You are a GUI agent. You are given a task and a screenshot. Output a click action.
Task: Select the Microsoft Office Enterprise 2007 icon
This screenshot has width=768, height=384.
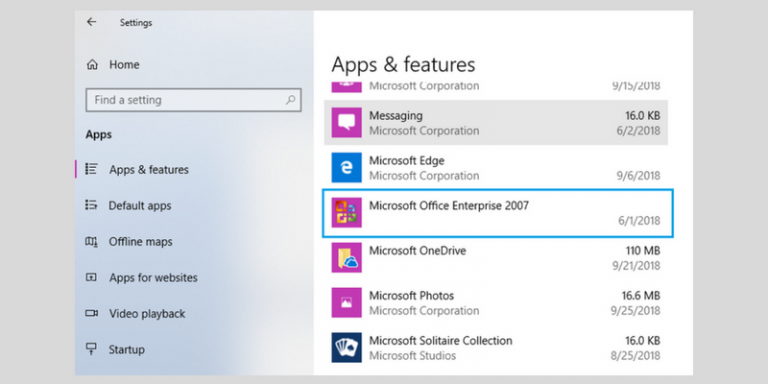346,213
